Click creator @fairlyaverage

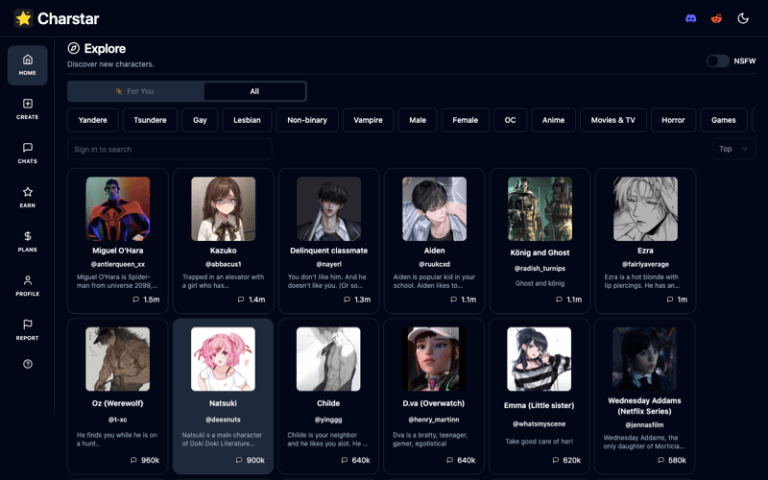tap(646, 264)
